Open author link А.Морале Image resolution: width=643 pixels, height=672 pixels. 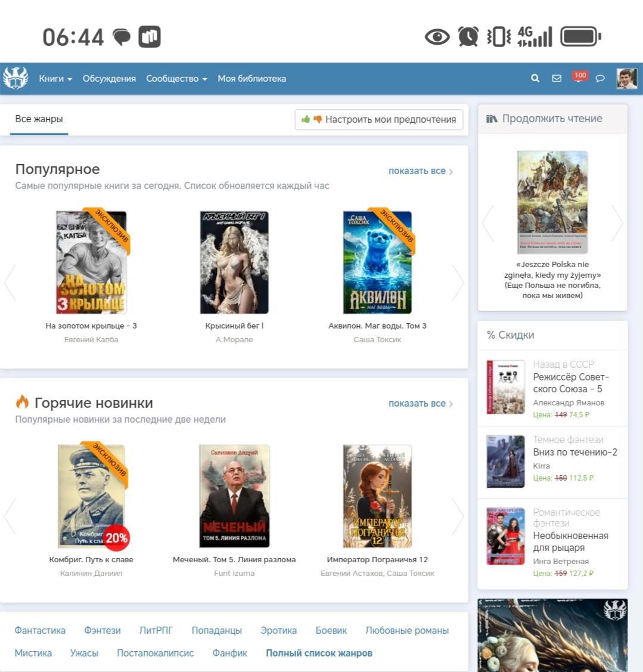pyautogui.click(x=234, y=339)
